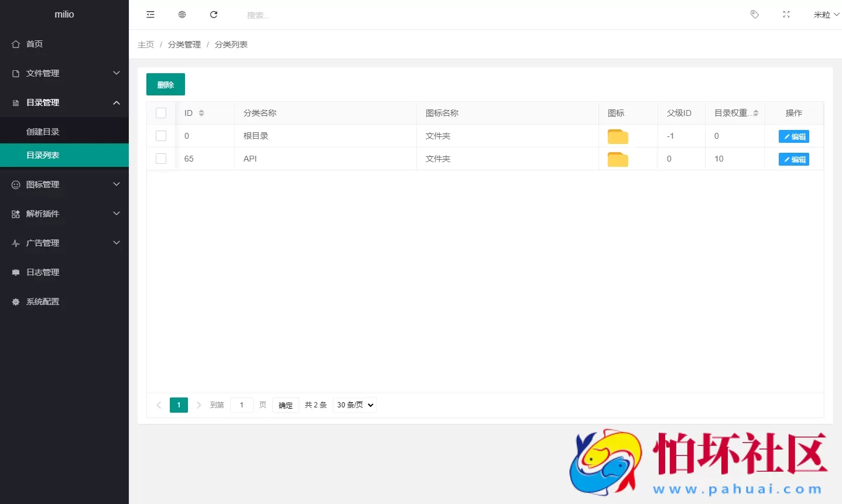Open 系统配置 via the gear icon

tap(16, 301)
